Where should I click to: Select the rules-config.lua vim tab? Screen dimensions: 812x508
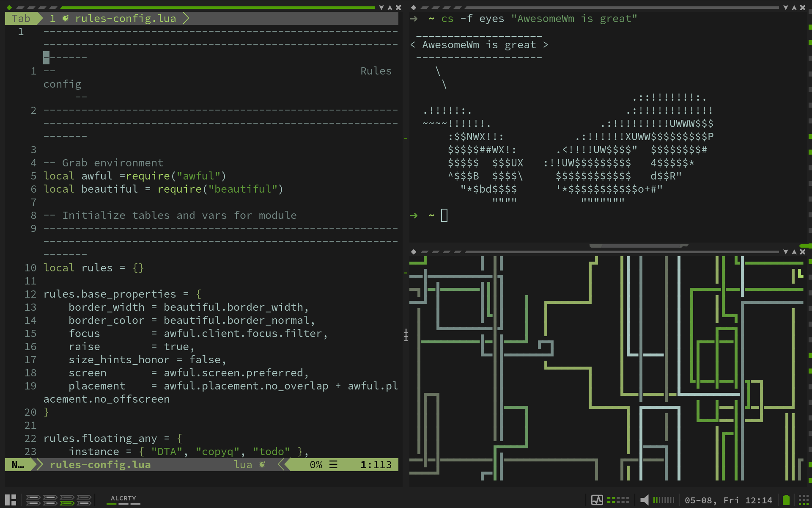[125, 19]
